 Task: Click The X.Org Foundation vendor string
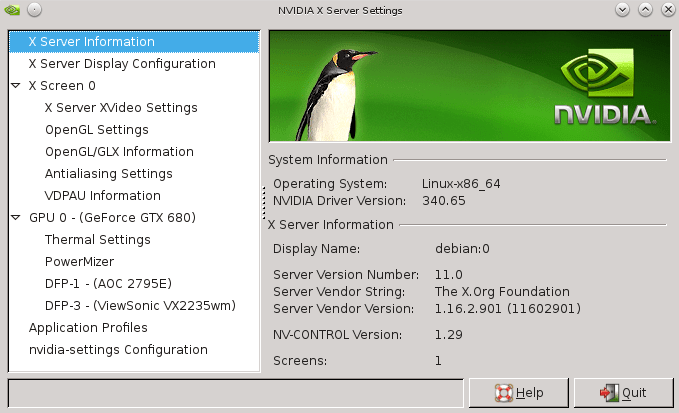tap(502, 292)
